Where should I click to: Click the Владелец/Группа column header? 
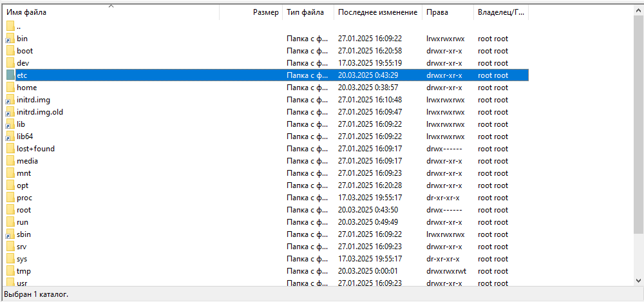coord(501,12)
